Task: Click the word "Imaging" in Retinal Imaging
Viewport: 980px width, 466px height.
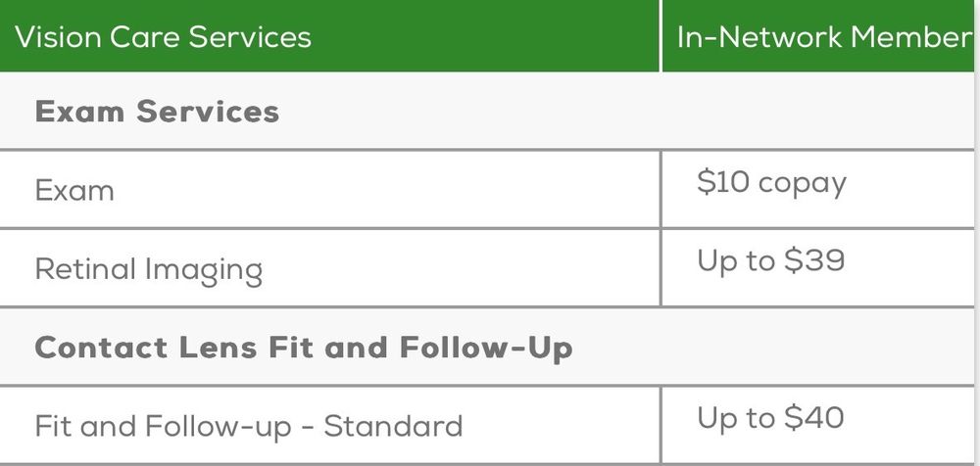Action: (205, 269)
